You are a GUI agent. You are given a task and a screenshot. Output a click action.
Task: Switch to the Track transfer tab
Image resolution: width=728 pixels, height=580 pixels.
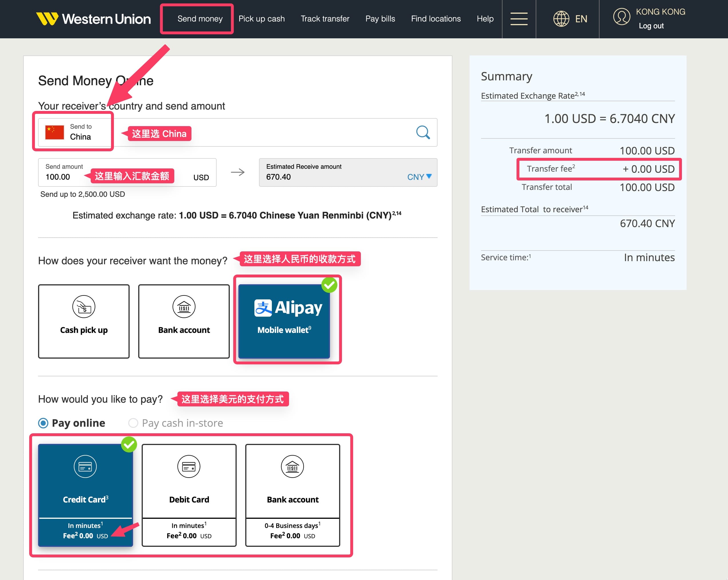[325, 19]
